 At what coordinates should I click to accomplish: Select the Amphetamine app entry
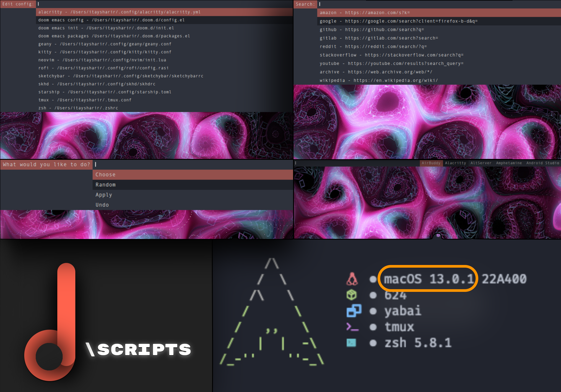[509, 163]
